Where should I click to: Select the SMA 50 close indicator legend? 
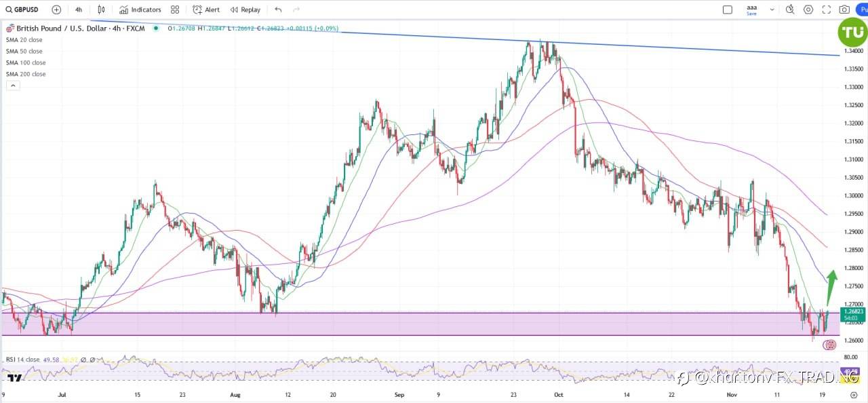[24, 52]
